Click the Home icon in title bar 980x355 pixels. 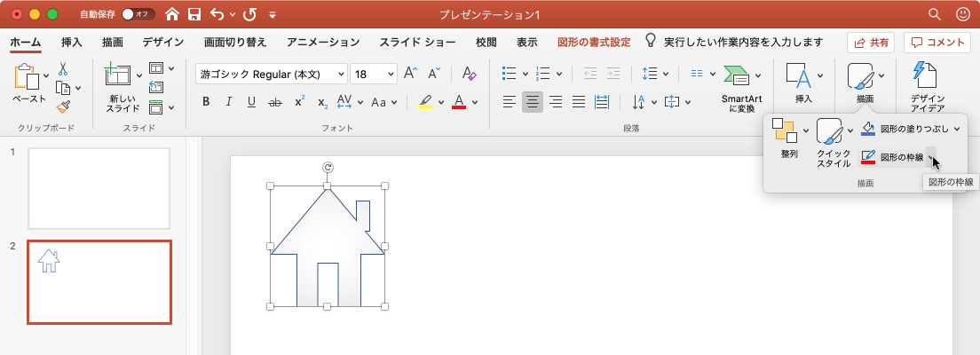pos(172,13)
